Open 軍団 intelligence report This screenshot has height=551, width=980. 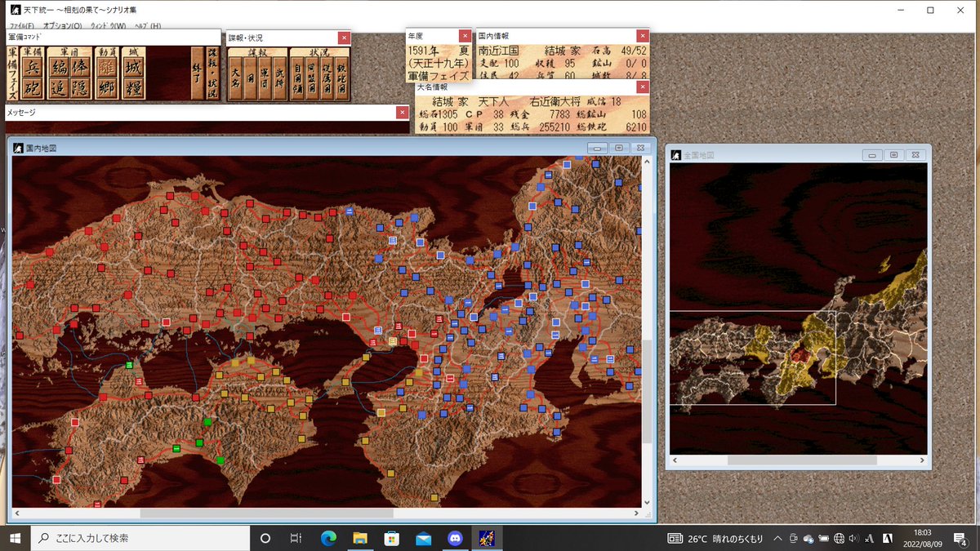264,79
